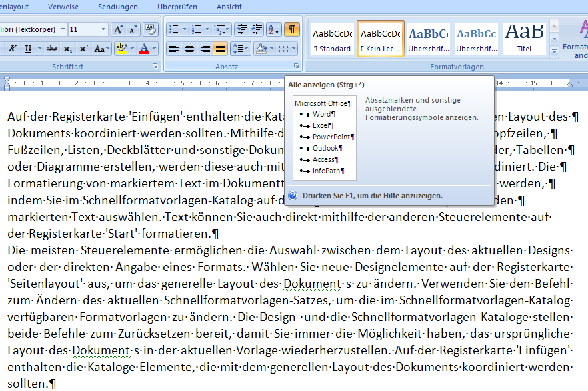
Task: Click the underlined word 'Dokument' after 'Layout des' on the 'Seitenlayout' line
Action: coord(313,284)
